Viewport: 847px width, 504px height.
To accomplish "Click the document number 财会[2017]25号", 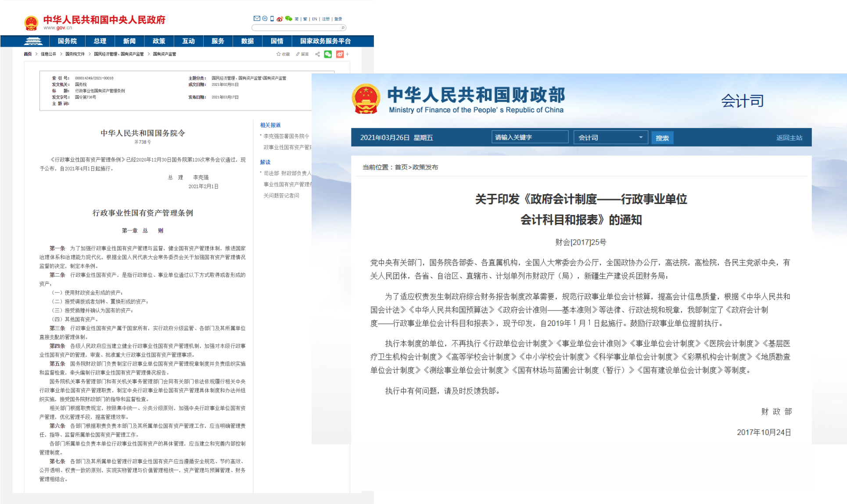I will (x=581, y=242).
